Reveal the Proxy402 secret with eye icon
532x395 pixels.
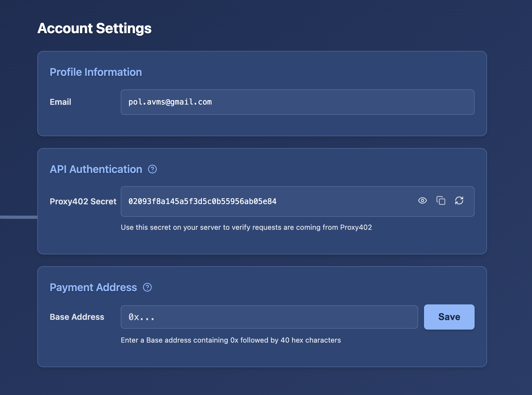pyautogui.click(x=422, y=201)
